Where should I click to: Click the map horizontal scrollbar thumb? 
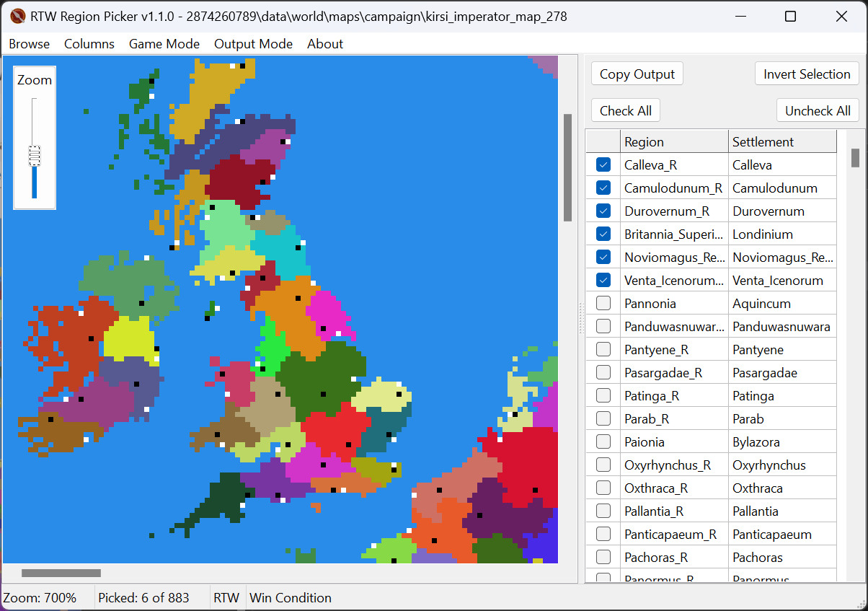pos(61,573)
